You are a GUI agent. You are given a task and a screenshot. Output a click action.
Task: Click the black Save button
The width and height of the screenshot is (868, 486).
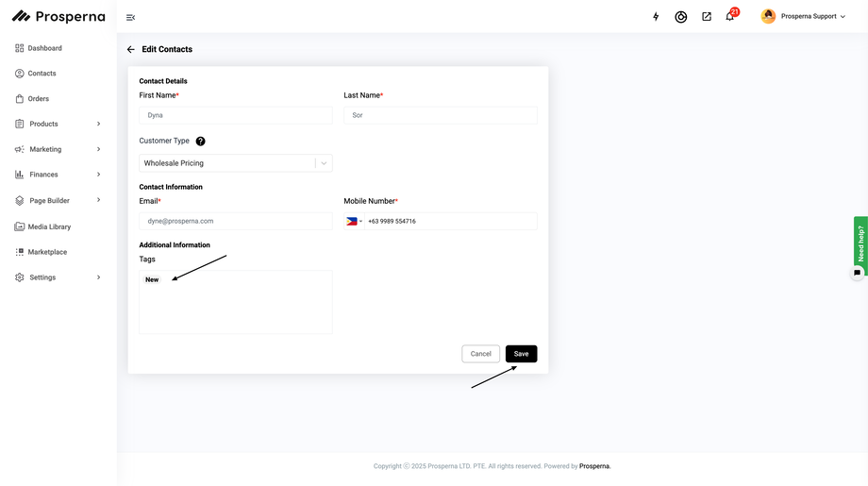pyautogui.click(x=521, y=354)
